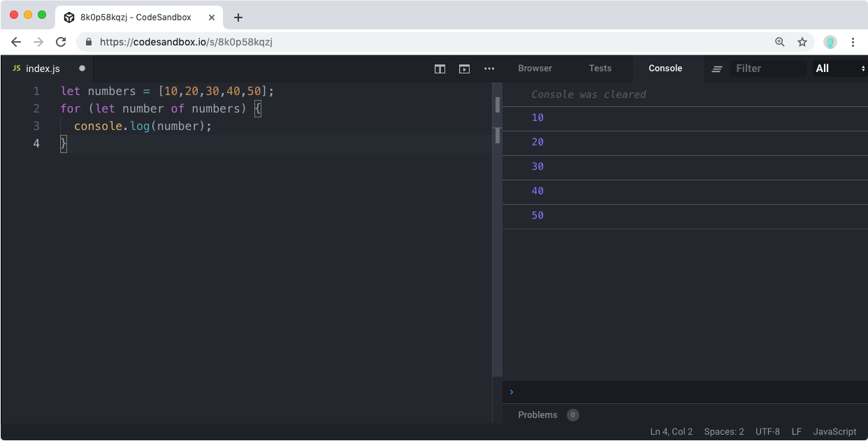This screenshot has height=441, width=868.
Task: Click the 'log' method on line 3
Action: [140, 126]
